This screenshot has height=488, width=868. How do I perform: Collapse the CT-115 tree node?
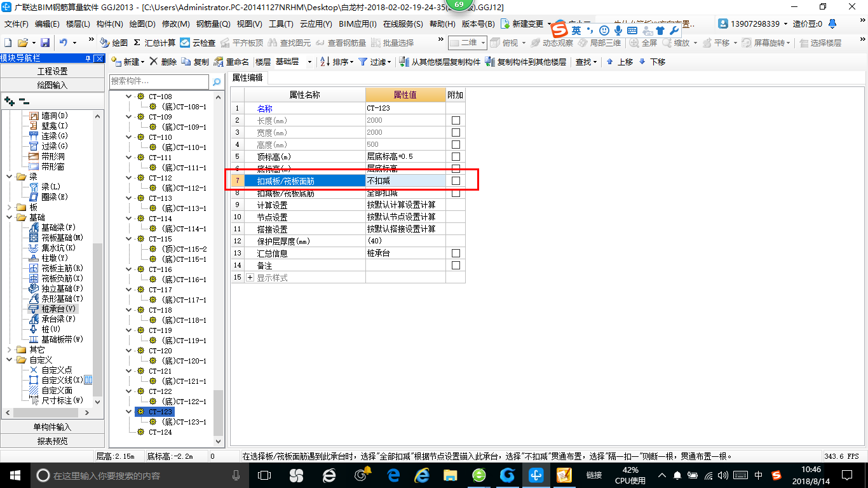click(129, 239)
